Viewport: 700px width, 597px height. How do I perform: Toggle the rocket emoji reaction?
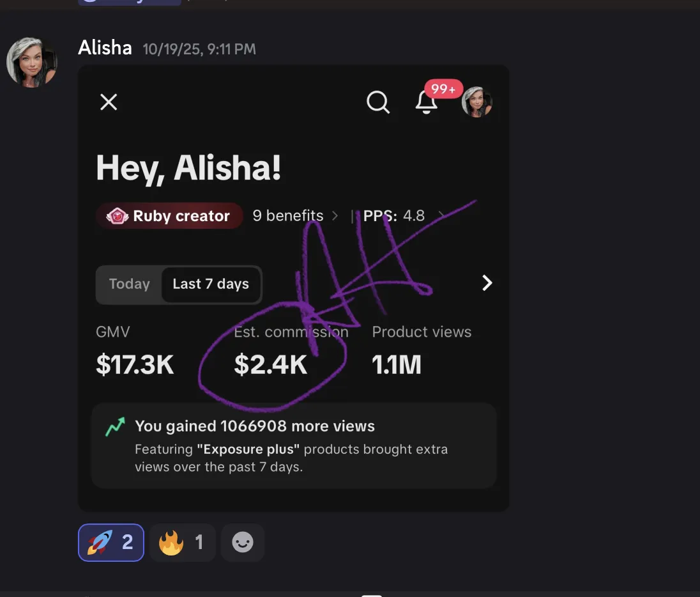point(111,543)
